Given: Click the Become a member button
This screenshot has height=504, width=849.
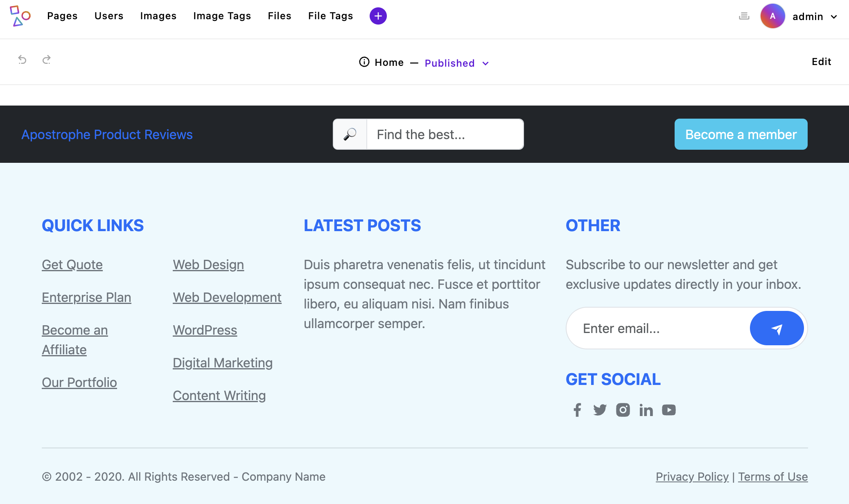Looking at the screenshot, I should (741, 134).
